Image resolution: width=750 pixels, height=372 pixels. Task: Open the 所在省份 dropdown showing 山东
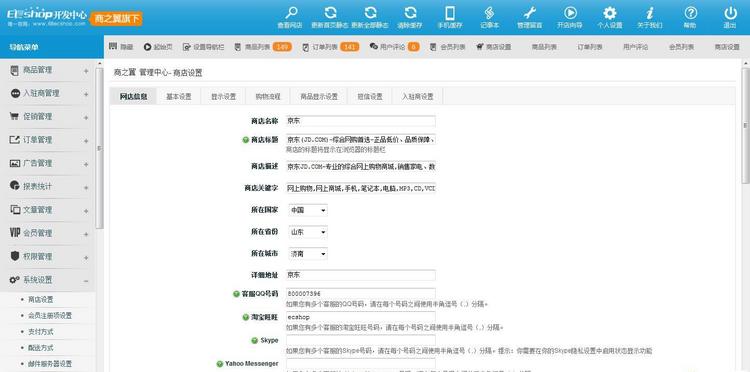coord(308,232)
